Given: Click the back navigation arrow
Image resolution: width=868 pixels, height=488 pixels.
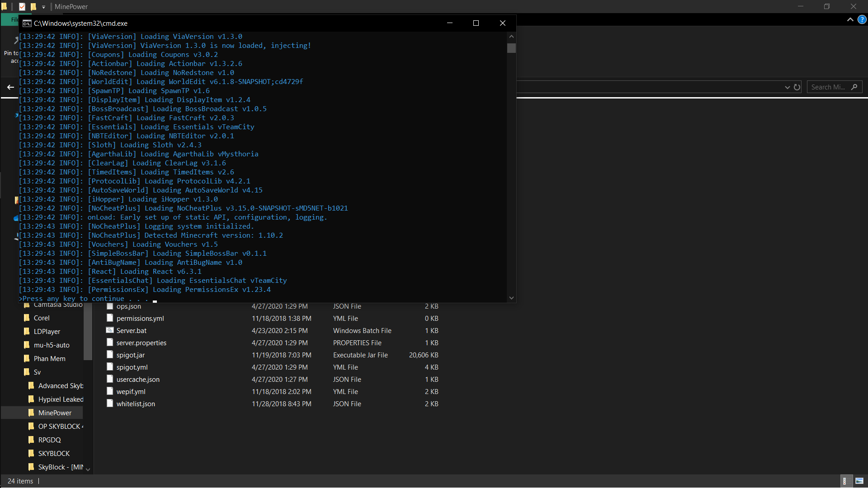Looking at the screenshot, I should (x=10, y=87).
